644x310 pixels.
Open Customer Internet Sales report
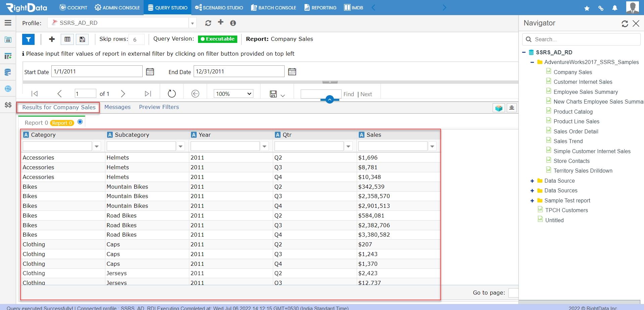tap(583, 82)
